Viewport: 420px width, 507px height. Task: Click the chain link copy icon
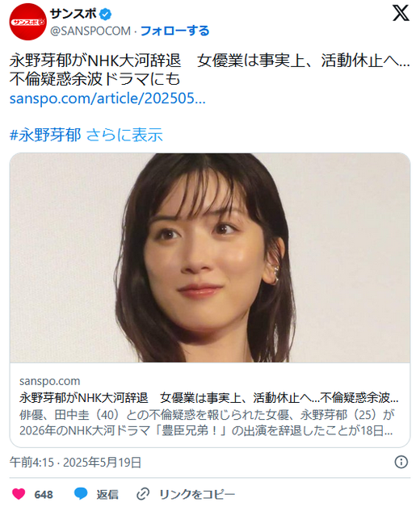[x=143, y=494]
